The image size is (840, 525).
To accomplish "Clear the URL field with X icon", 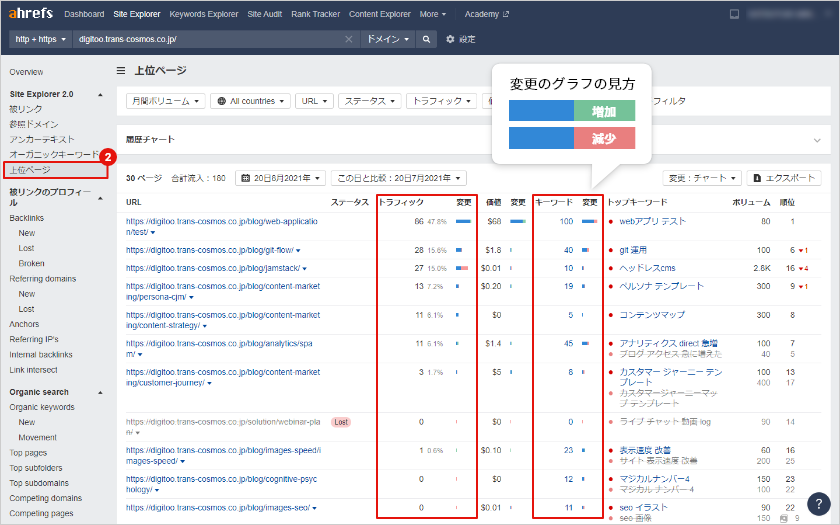I will click(349, 39).
